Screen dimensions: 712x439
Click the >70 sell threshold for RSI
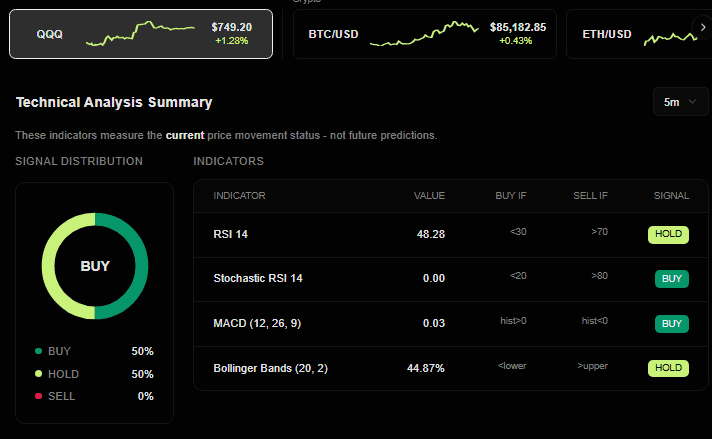pos(599,232)
